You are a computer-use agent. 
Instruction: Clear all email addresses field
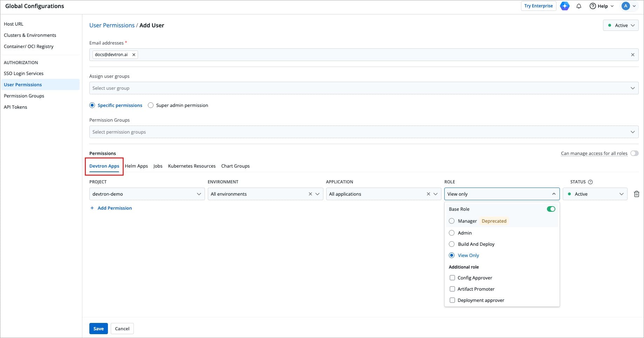pos(632,55)
